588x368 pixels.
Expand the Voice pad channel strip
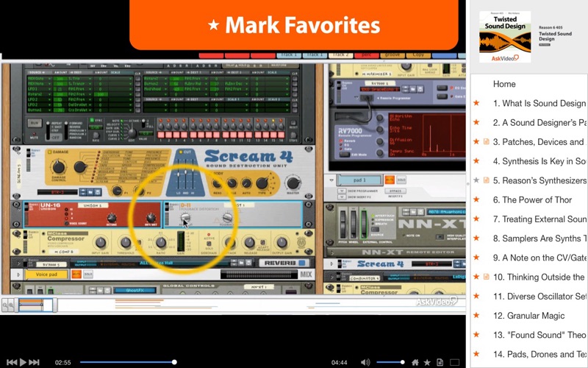point(18,275)
